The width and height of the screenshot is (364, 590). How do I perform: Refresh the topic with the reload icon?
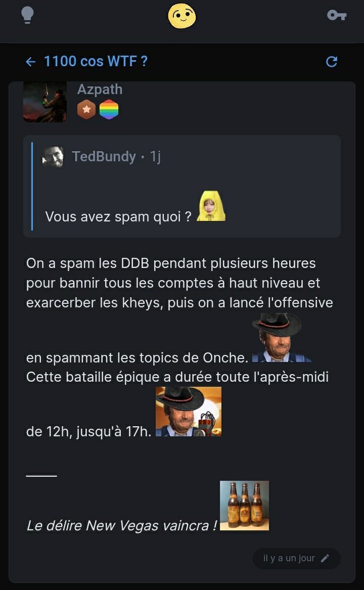pyautogui.click(x=332, y=62)
